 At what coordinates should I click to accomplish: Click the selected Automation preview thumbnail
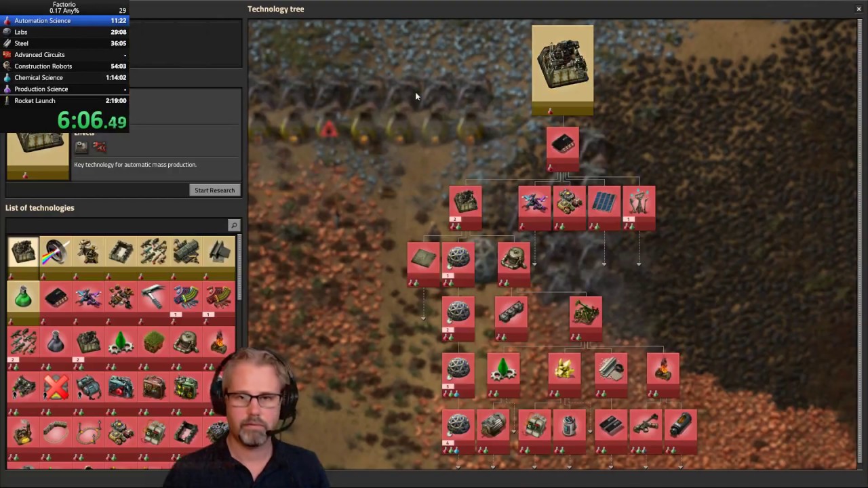(x=38, y=155)
